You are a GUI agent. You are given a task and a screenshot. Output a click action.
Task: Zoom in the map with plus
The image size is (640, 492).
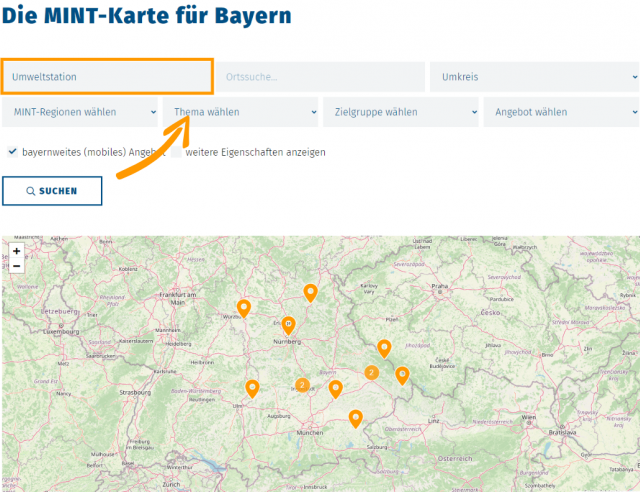point(17,251)
